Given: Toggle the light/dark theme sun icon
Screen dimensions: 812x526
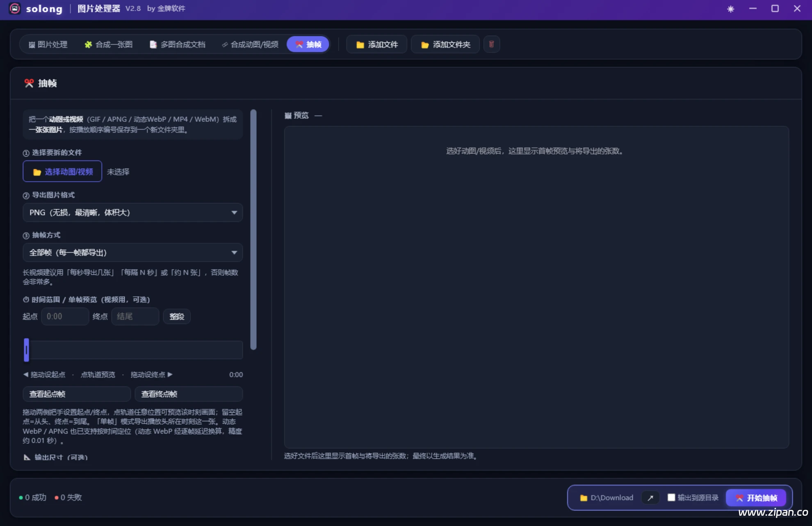Looking at the screenshot, I should [730, 9].
